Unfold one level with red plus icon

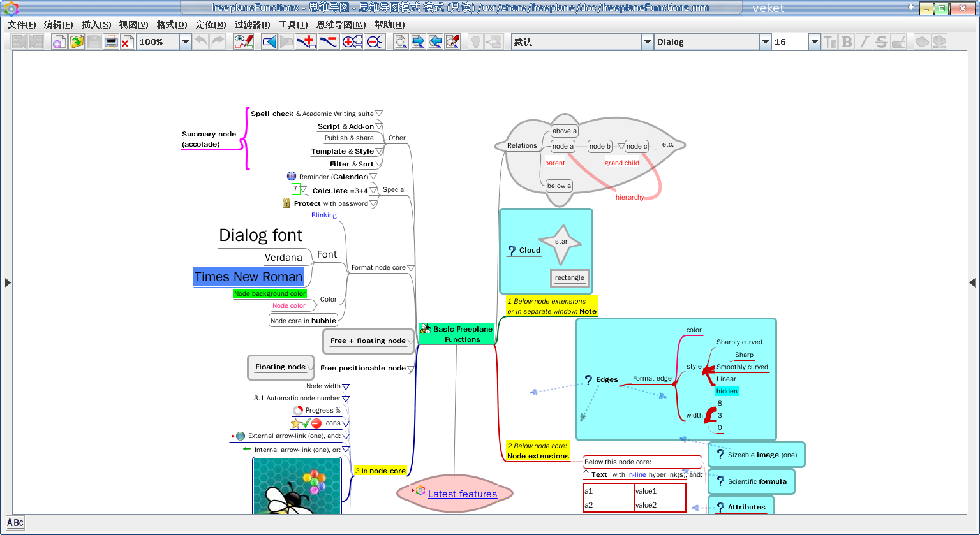tap(306, 42)
